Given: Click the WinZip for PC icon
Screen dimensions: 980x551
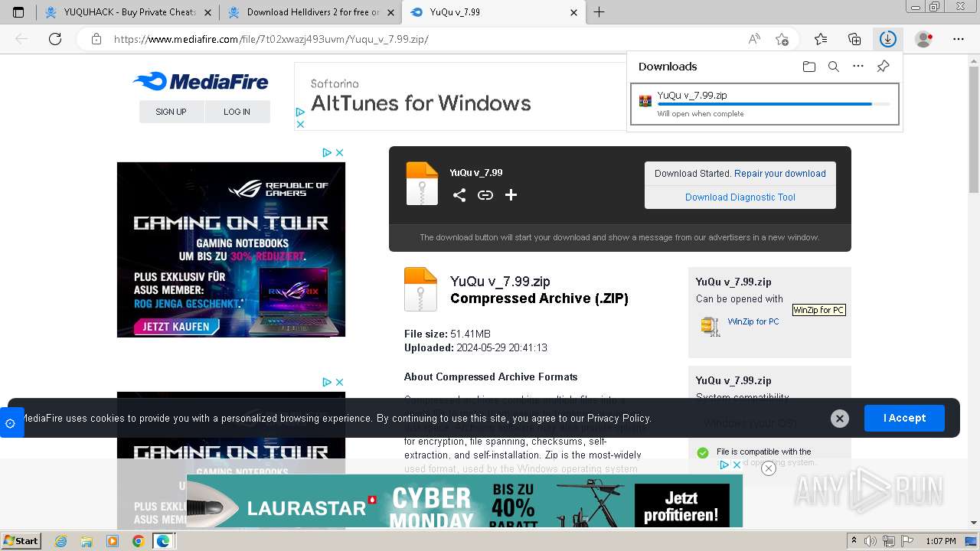Looking at the screenshot, I should point(710,326).
